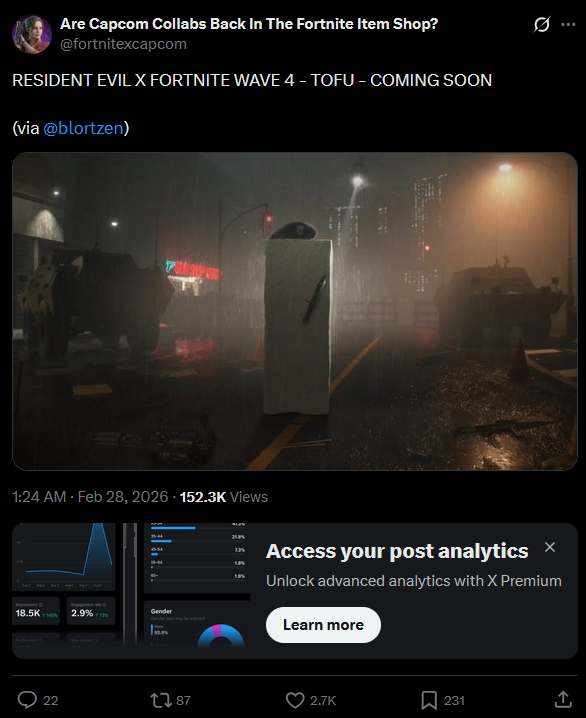This screenshot has height=718, width=586.
Task: Open the @blortzen mention link
Action: pyautogui.click(x=83, y=128)
